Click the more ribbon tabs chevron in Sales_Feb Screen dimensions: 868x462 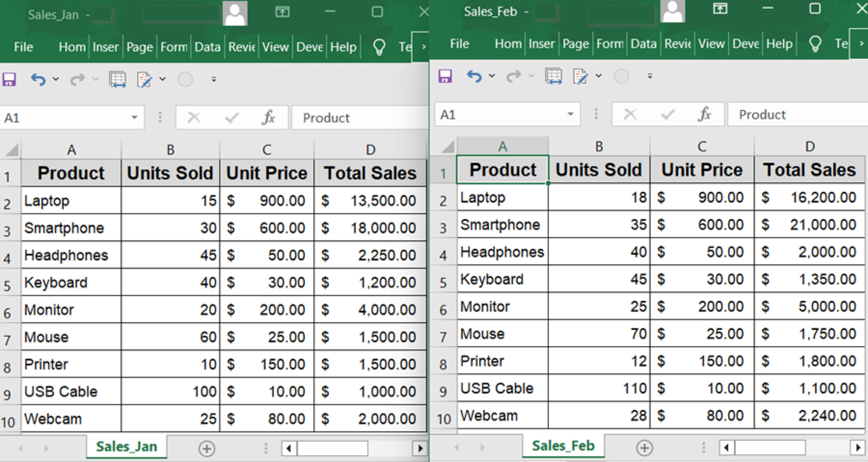coord(860,43)
